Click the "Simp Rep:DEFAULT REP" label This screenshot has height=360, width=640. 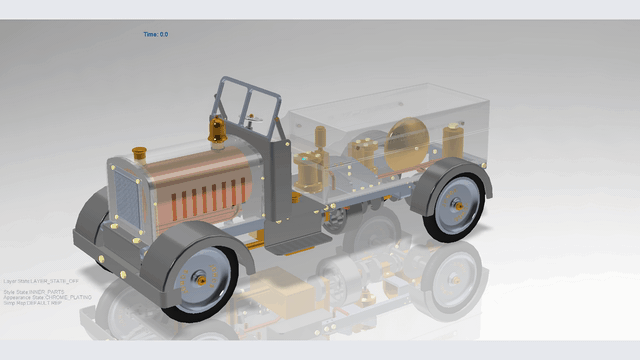[x=32, y=302]
